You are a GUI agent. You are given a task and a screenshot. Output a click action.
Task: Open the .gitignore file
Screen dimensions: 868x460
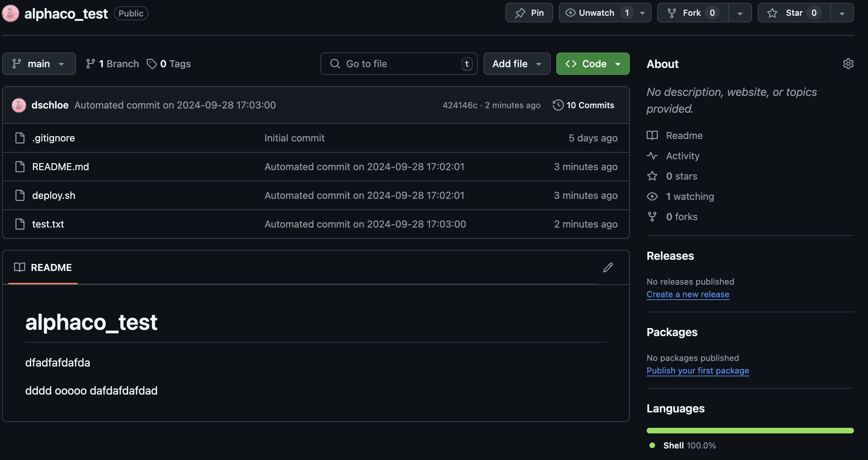54,138
